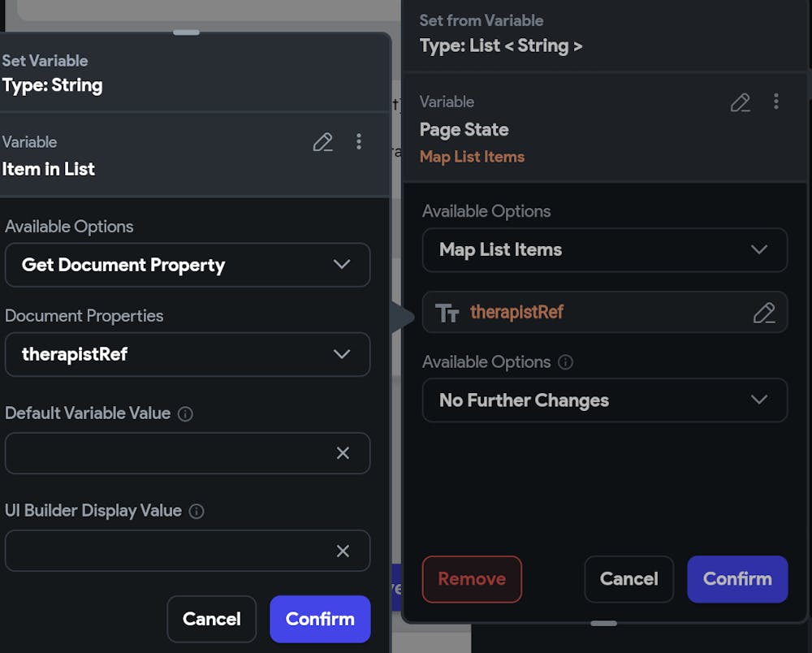Click the red Remove button
The width and height of the screenshot is (812, 653).
[x=472, y=579]
